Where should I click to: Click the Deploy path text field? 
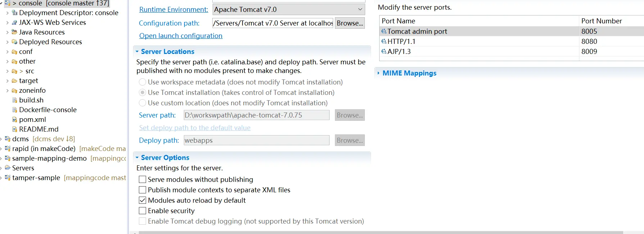257,140
